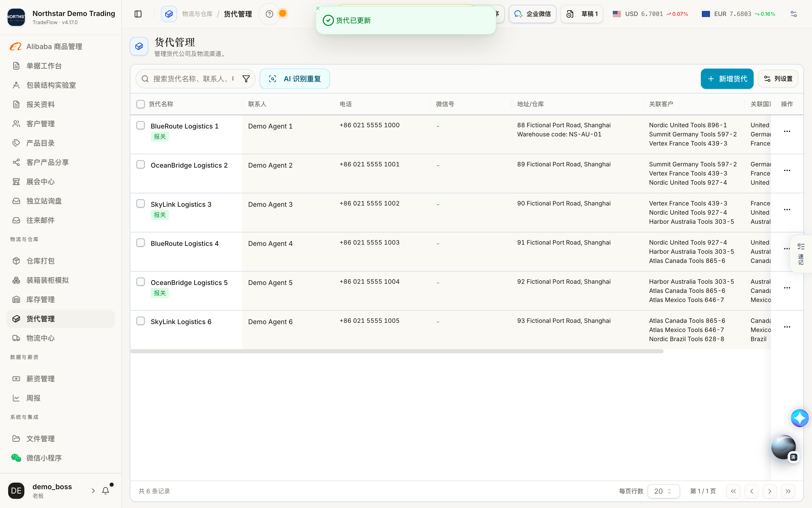812x508 pixels.
Task: Tick the checkbox for SkyLink Logistics 3
Action: coord(141,204)
